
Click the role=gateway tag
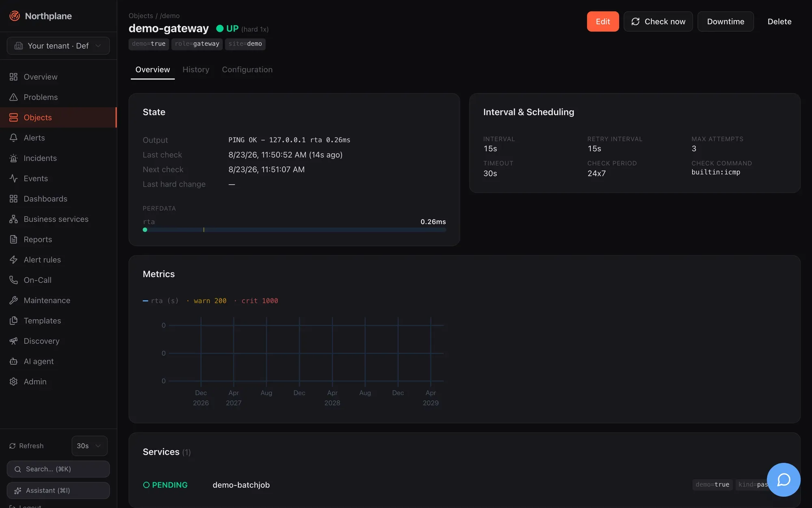197,44
